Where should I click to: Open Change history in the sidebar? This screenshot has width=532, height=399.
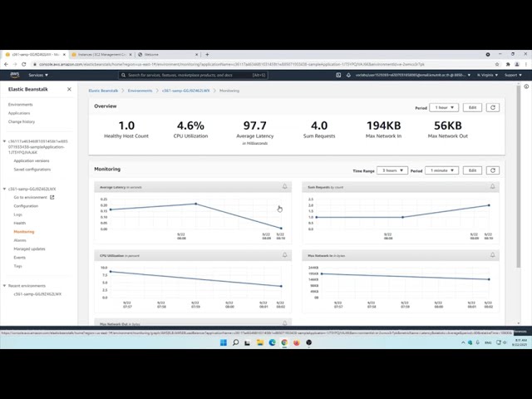[x=22, y=121]
